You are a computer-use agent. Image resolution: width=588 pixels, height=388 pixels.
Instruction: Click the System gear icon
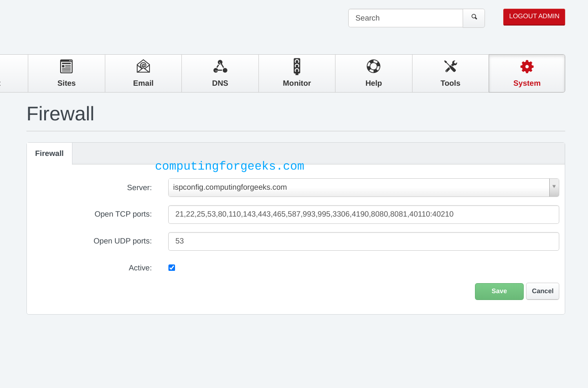(x=527, y=67)
